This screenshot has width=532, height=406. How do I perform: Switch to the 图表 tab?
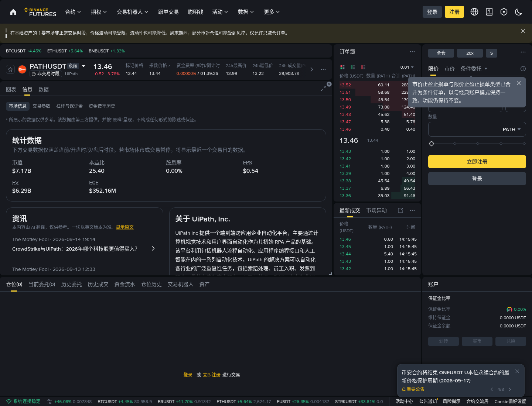(11, 89)
